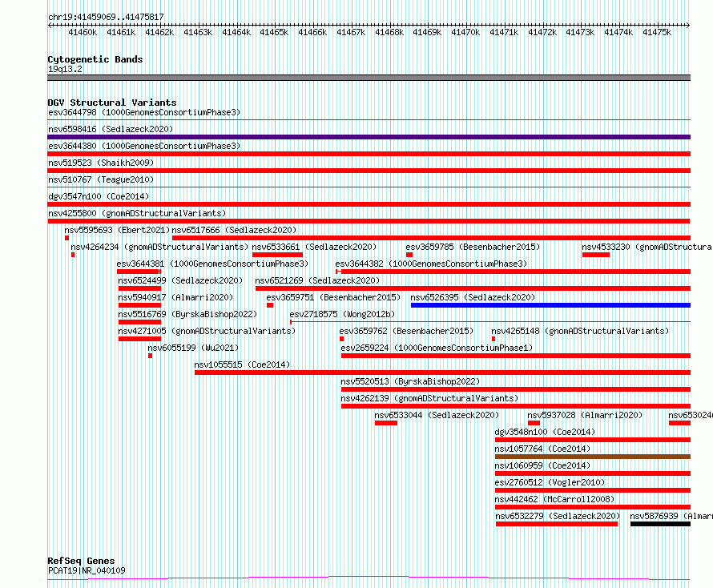Click esv3659762 (Besenbacher2015) label
The width and height of the screenshot is (713, 588).
click(406, 331)
